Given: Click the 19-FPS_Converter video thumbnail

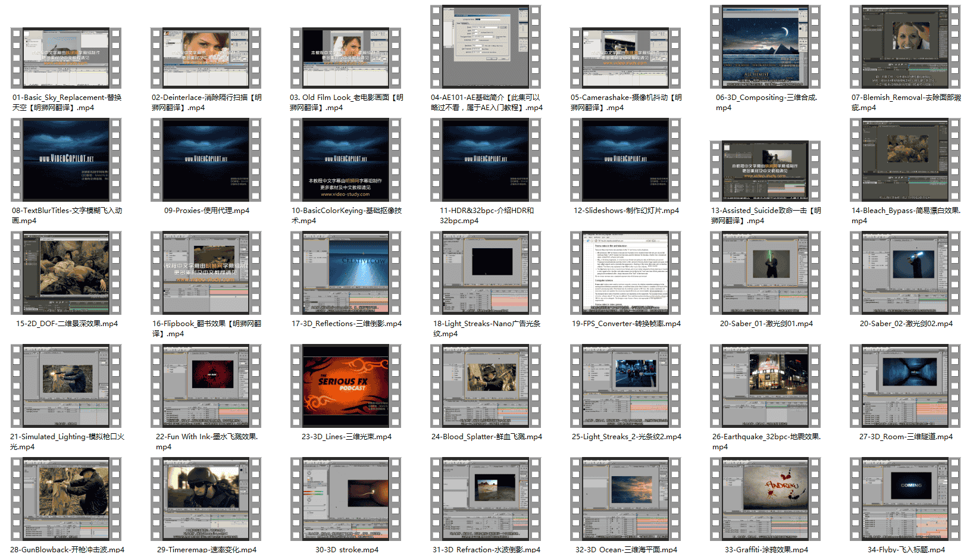Looking at the screenshot, I should point(625,273).
